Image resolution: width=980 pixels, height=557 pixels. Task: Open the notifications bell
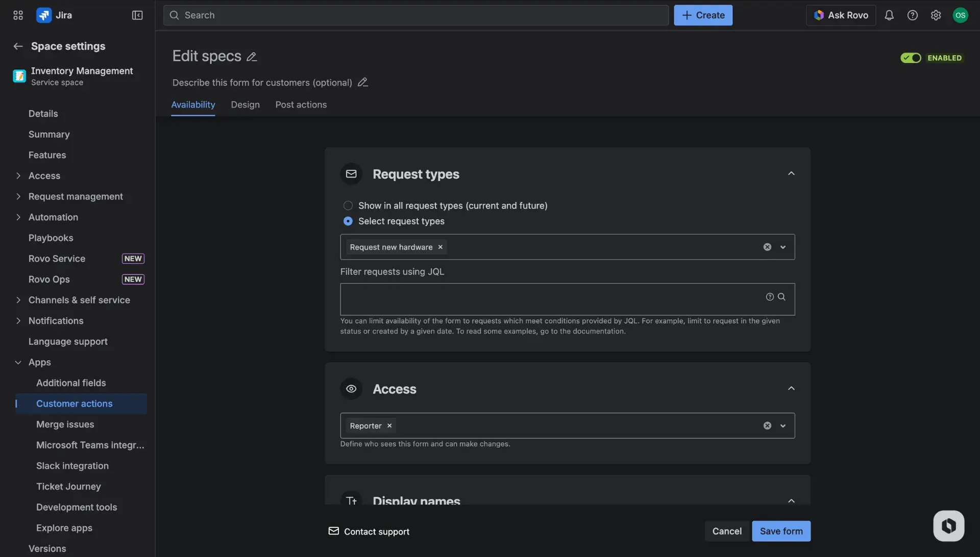coord(889,15)
